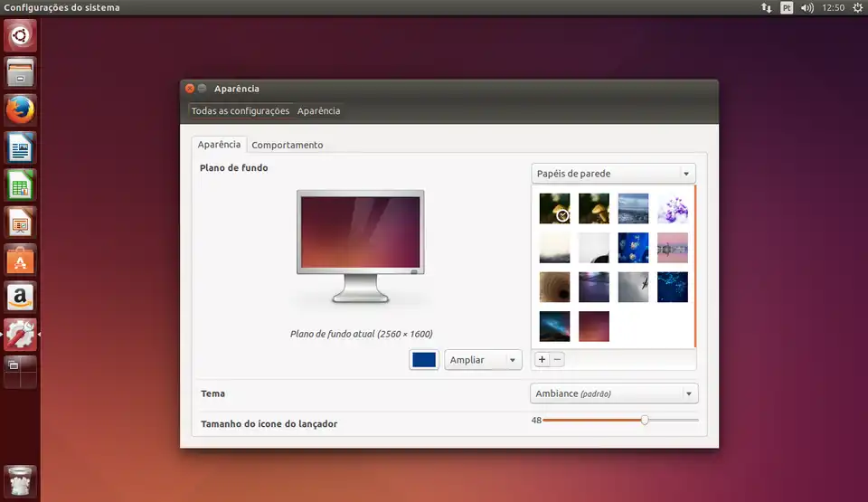Open LibreOffice Writer launcher icon
Screen dimensions: 868x502
point(20,147)
